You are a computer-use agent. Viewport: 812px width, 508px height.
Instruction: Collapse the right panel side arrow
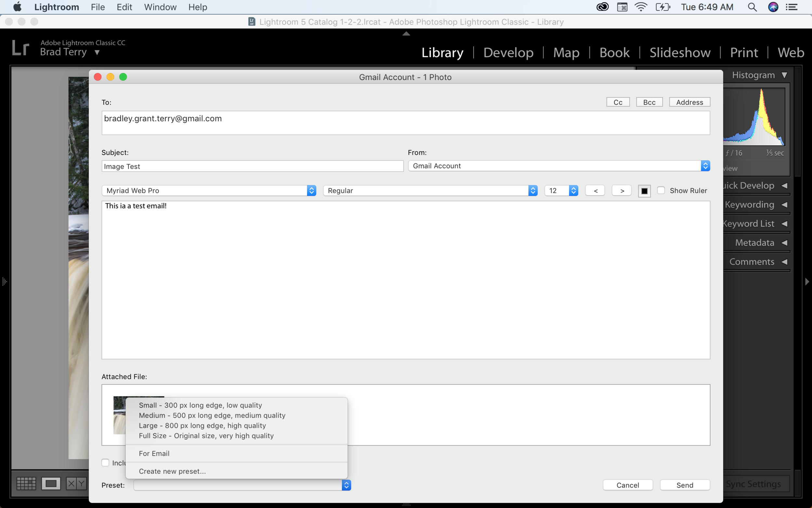click(x=807, y=281)
